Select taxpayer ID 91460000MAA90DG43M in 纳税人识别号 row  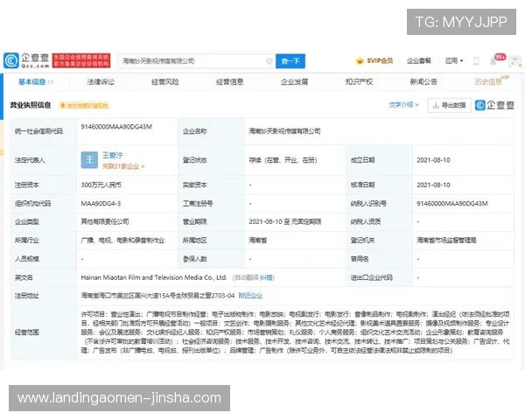452,203
